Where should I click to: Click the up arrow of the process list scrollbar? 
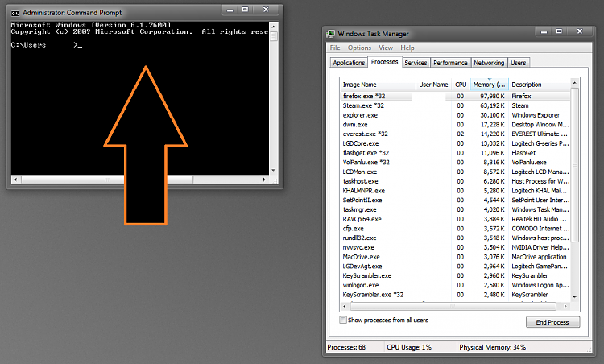574,83
